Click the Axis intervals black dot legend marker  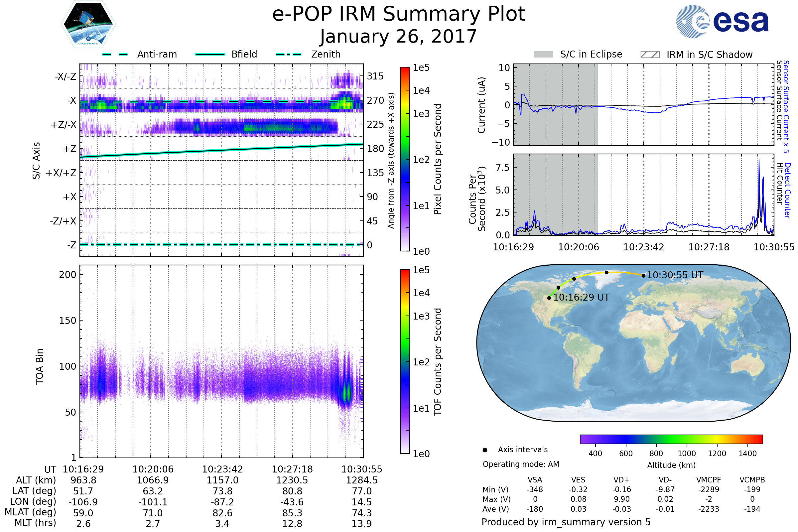point(485,450)
